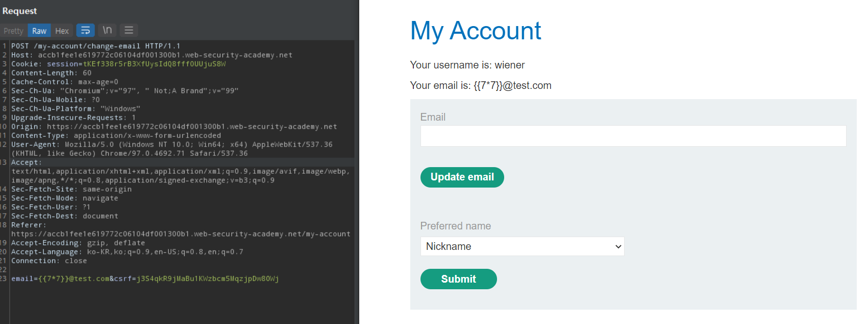
Task: Place cursor on the Host header line
Action: 152,55
